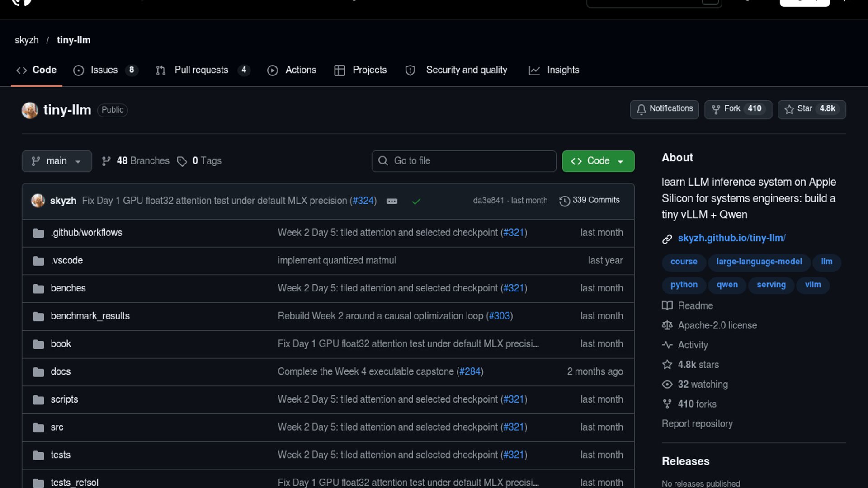Open the Activity link
Image resolution: width=868 pixels, height=488 pixels.
(685, 345)
